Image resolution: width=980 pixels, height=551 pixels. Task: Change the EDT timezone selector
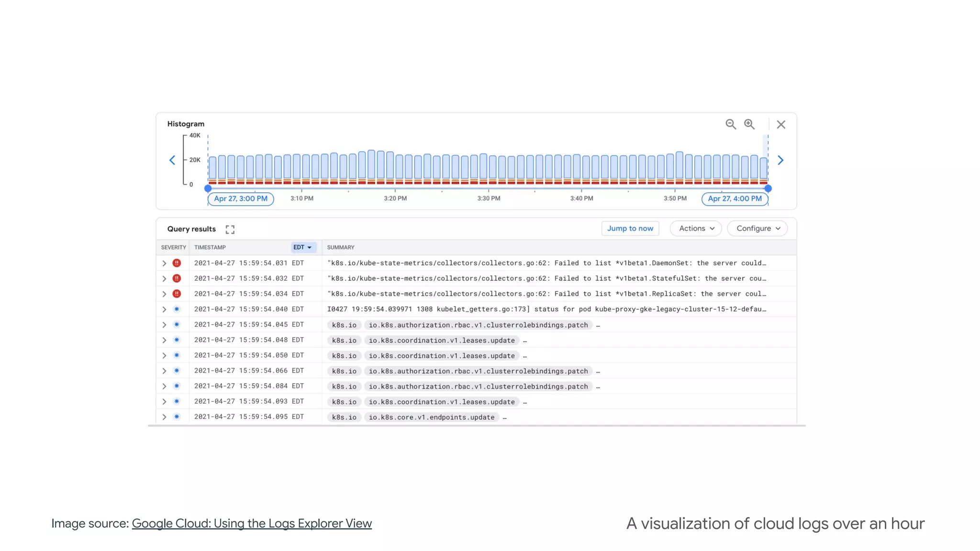[x=303, y=247]
